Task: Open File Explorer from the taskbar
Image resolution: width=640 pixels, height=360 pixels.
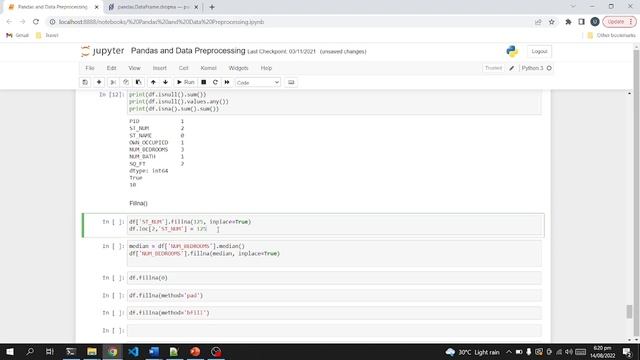Action: coord(91,351)
